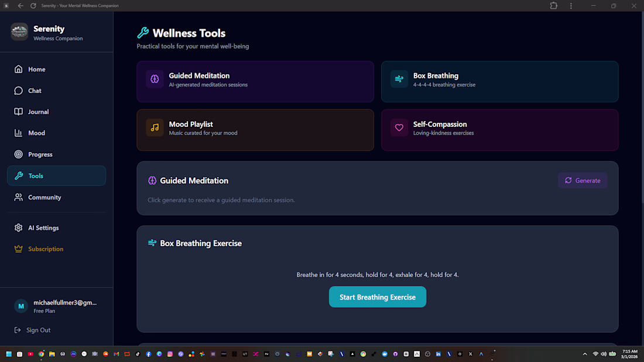Click the Serenity logo image
The width and height of the screenshot is (644, 362).
[19, 32]
